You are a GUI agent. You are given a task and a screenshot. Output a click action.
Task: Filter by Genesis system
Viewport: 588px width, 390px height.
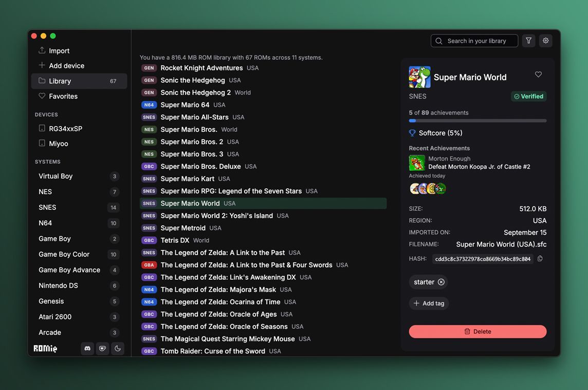79,301
